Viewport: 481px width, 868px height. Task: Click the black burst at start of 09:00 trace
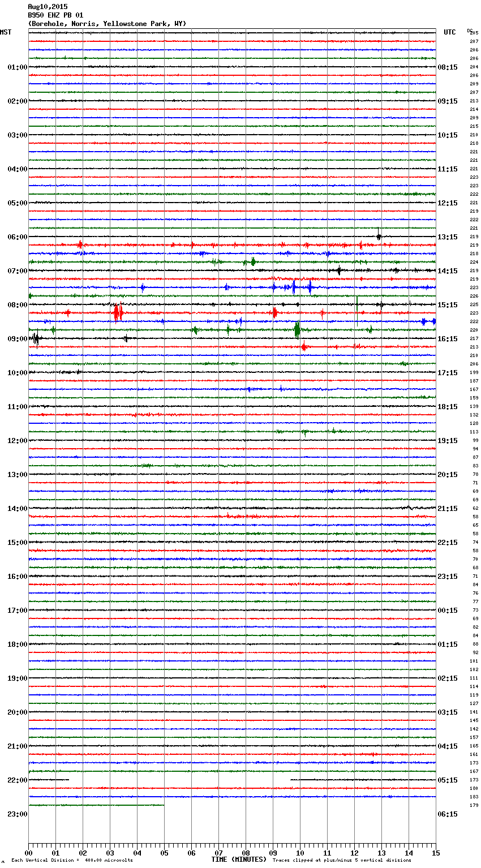pos(36,338)
